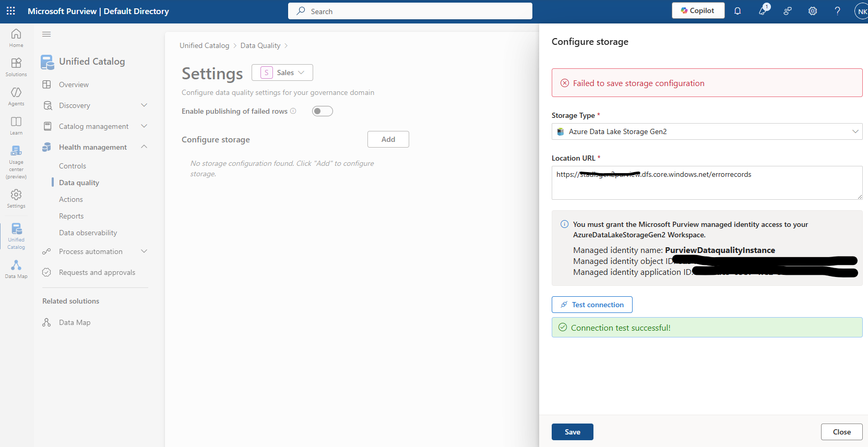Open Data Map under Related solutions
This screenshot has width=868, height=447.
tap(75, 322)
